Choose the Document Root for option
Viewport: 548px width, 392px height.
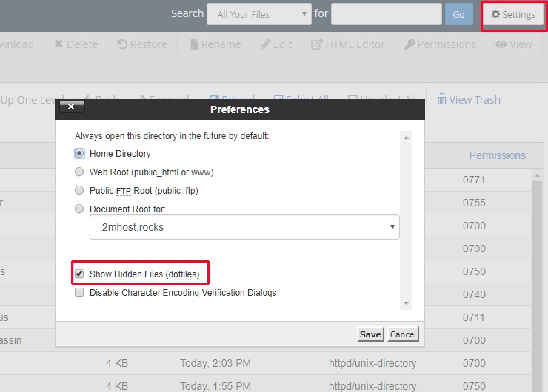pos(79,209)
